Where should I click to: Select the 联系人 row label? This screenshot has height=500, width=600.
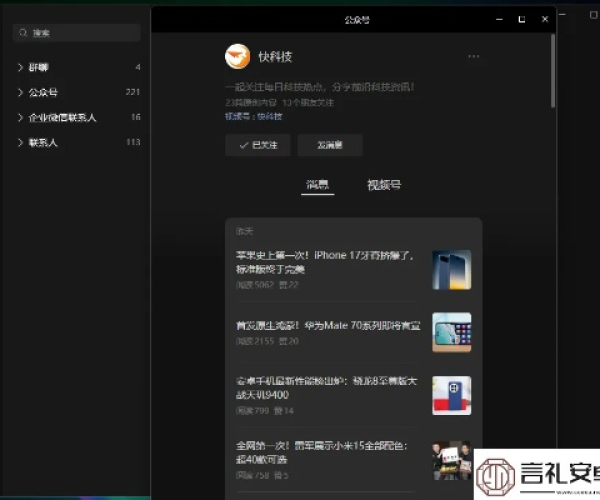click(43, 143)
